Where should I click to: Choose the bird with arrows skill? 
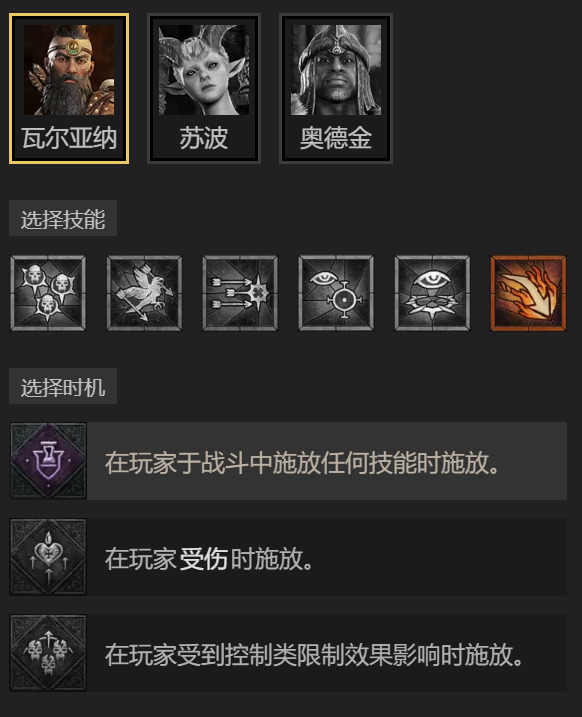(144, 293)
